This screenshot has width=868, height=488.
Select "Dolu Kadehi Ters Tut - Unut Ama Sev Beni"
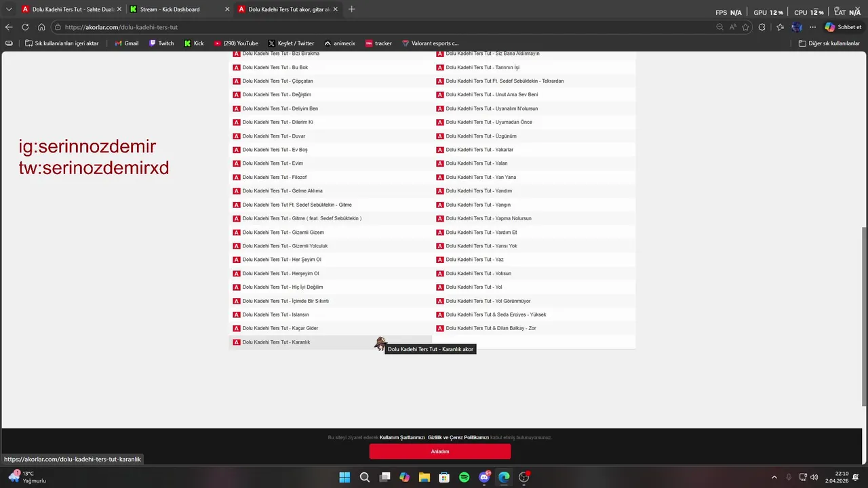click(492, 95)
